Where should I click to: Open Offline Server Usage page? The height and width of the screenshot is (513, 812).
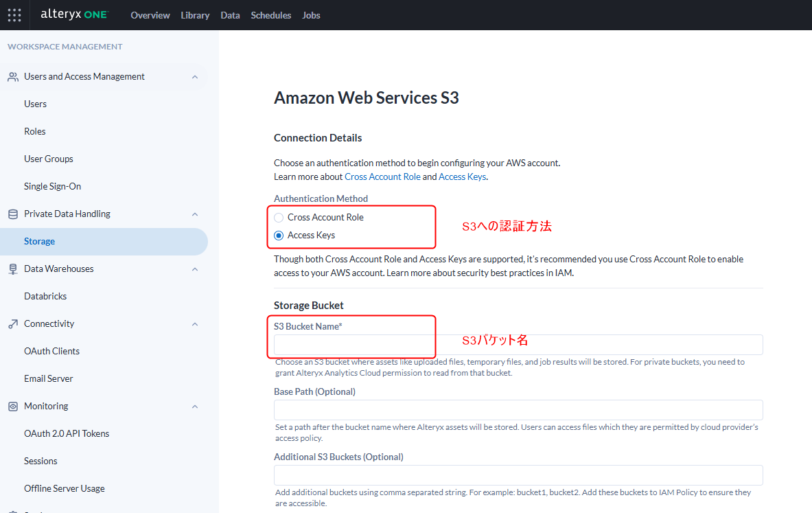(x=65, y=489)
